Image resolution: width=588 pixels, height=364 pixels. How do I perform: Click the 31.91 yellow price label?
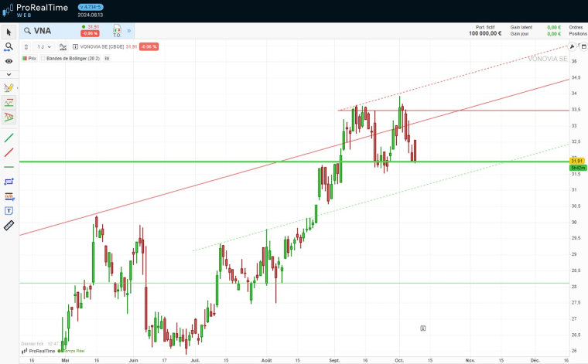[576, 161]
